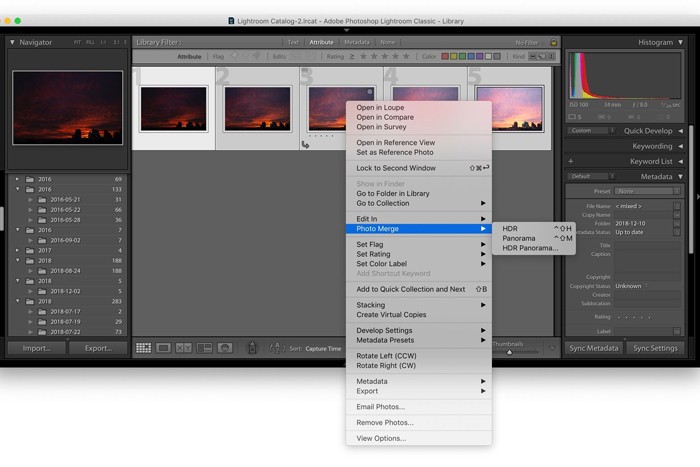Toggle the red color label filter
Image resolution: width=700 pixels, height=467 pixels.
[447, 57]
